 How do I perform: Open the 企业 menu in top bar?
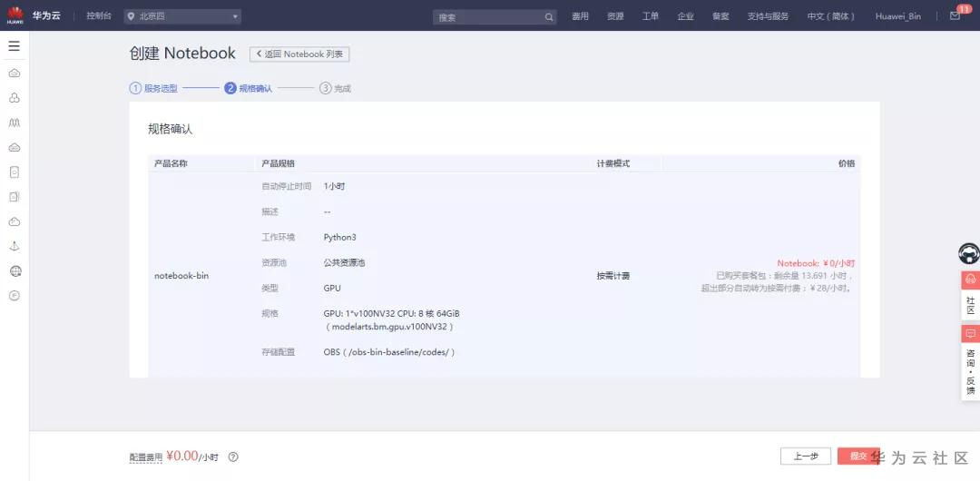[686, 16]
